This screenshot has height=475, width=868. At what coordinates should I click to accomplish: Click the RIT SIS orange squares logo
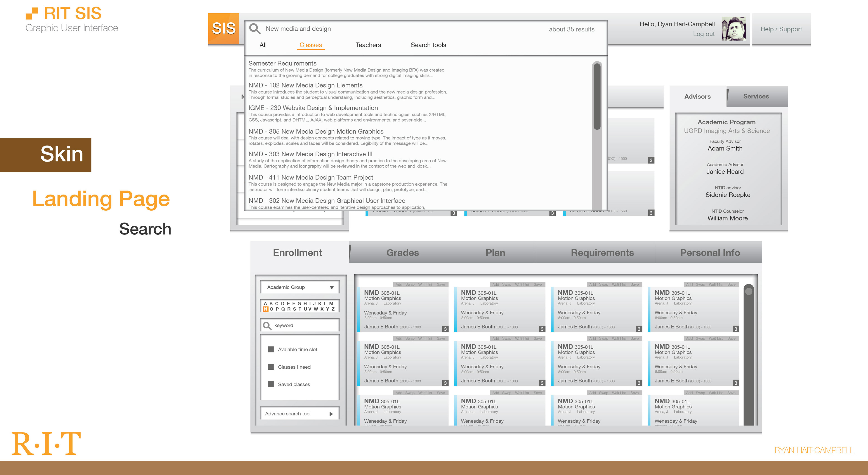[32, 14]
